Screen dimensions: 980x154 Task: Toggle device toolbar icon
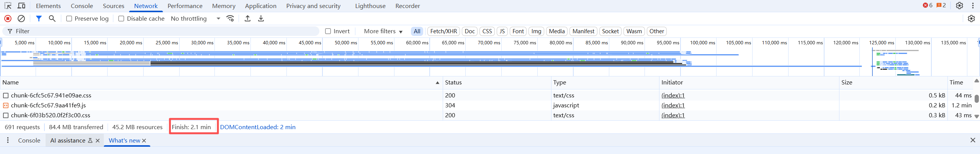pos(21,6)
